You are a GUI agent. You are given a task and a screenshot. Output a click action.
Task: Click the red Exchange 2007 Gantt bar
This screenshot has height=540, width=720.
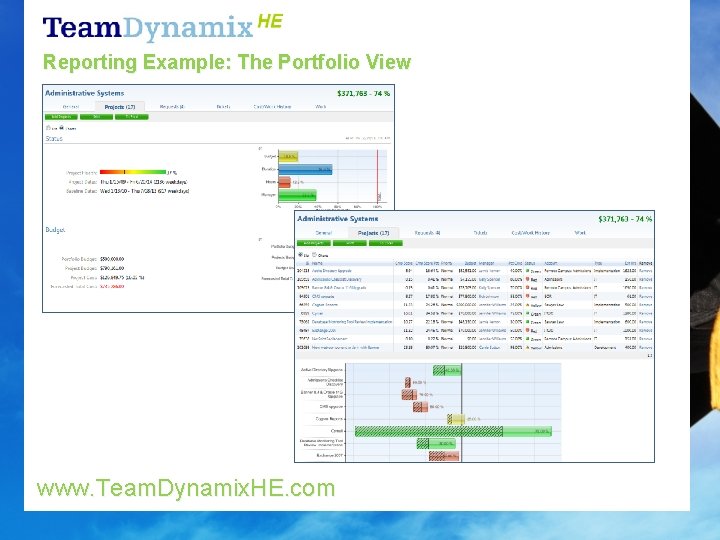(x=444, y=456)
